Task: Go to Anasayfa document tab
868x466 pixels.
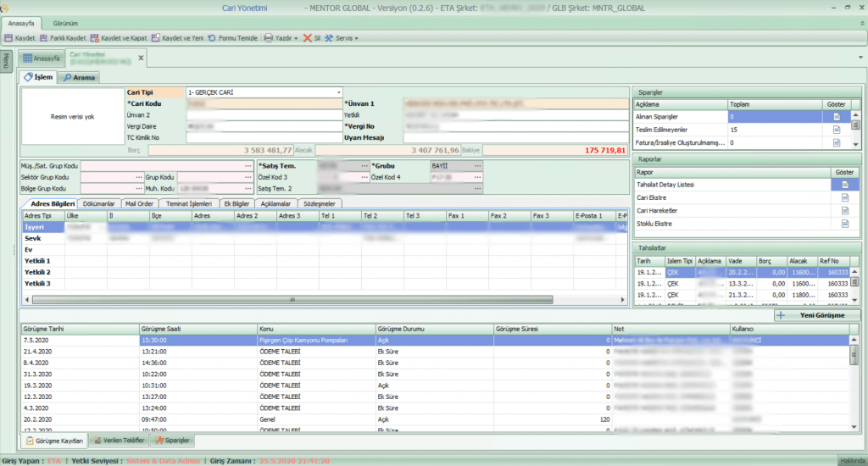Action: pos(42,58)
